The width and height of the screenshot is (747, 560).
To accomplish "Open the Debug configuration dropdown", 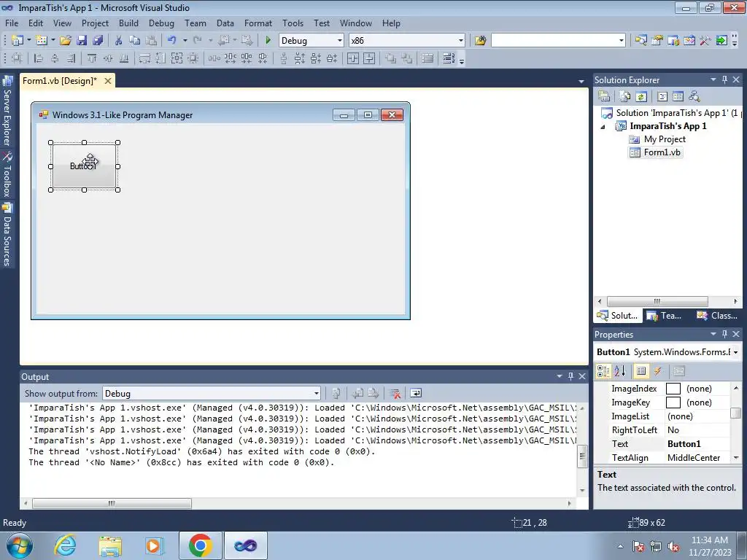I will click(x=340, y=41).
